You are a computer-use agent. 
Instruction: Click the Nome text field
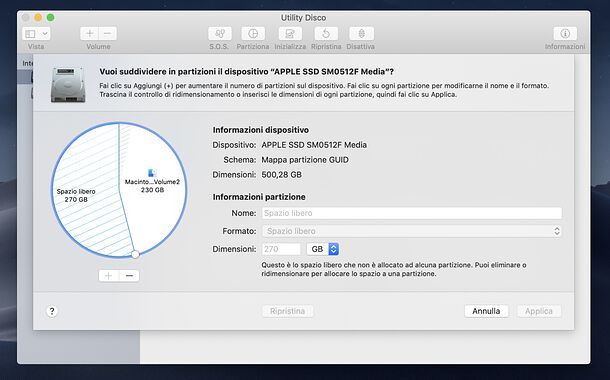[412, 213]
